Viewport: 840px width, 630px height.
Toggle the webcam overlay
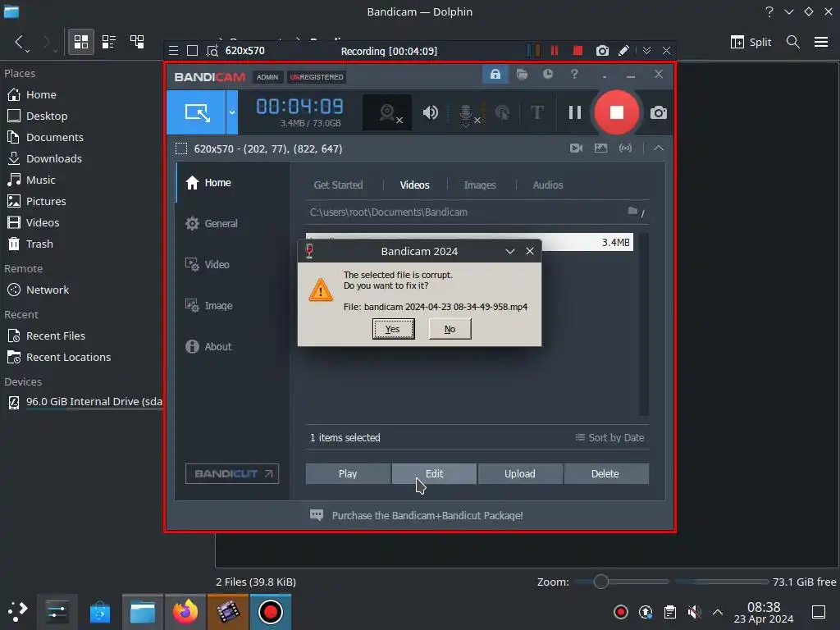pos(388,112)
